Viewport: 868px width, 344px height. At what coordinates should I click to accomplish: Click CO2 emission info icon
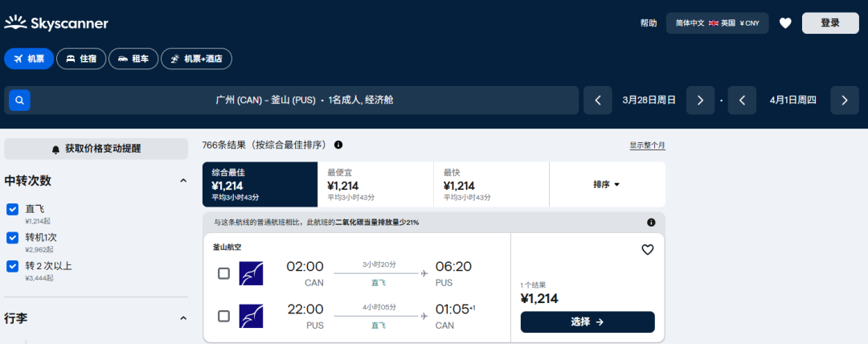coord(651,223)
